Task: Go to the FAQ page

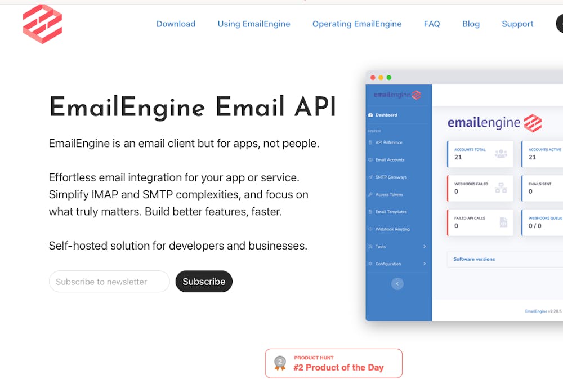Action: click(x=432, y=24)
